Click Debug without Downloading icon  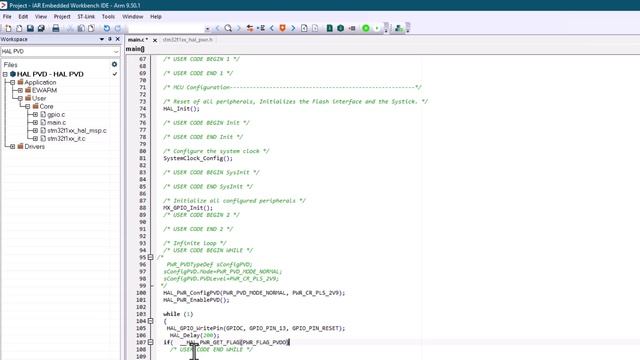tap(376, 28)
